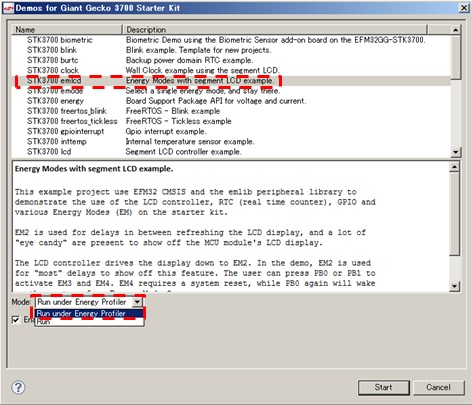Click description pane scroll up arrow
This screenshot has width=472, height=405.
[x=454, y=167]
